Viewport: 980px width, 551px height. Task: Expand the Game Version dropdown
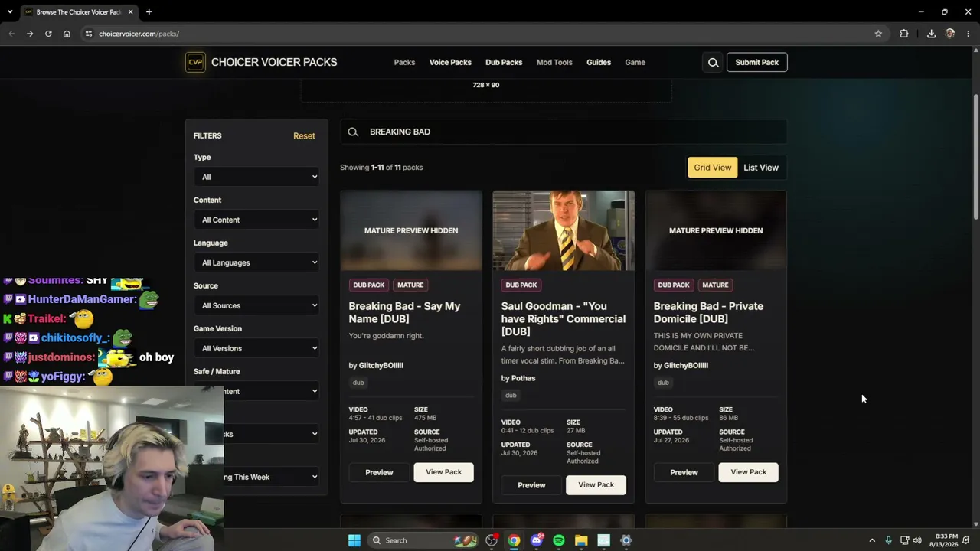pos(256,348)
